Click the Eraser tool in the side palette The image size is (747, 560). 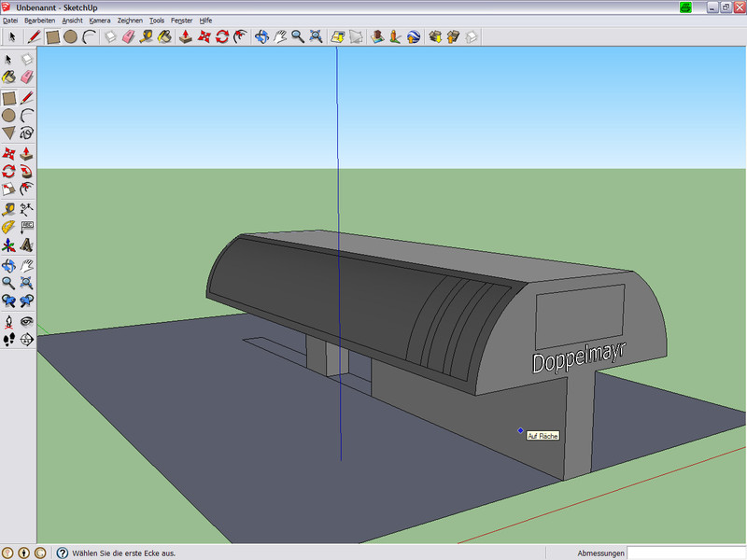pyautogui.click(x=27, y=77)
